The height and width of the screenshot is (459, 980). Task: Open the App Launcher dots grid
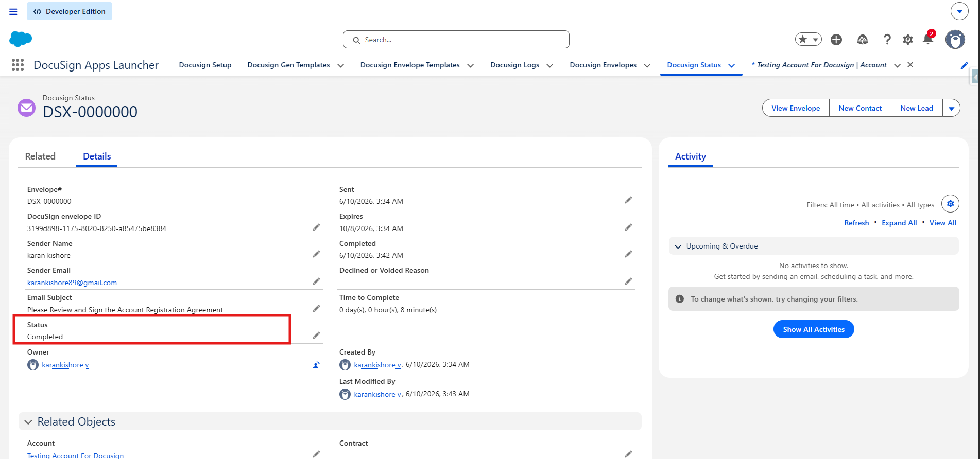[x=18, y=65]
